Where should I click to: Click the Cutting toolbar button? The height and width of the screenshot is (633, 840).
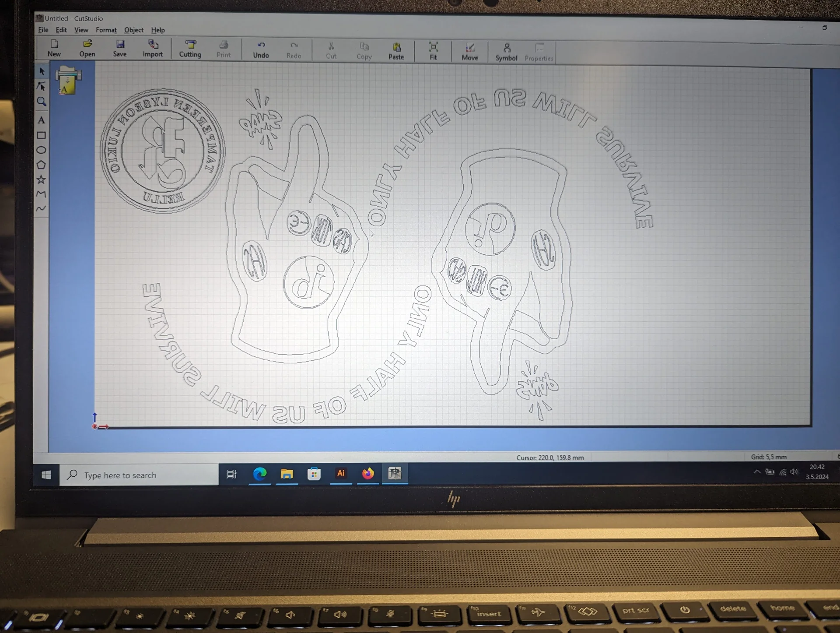click(190, 49)
